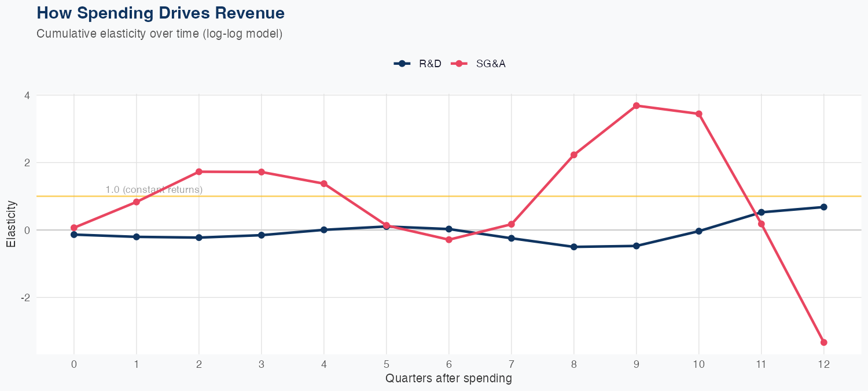Select the R&D data point at quarter 3
The image size is (868, 391).
pos(262,235)
